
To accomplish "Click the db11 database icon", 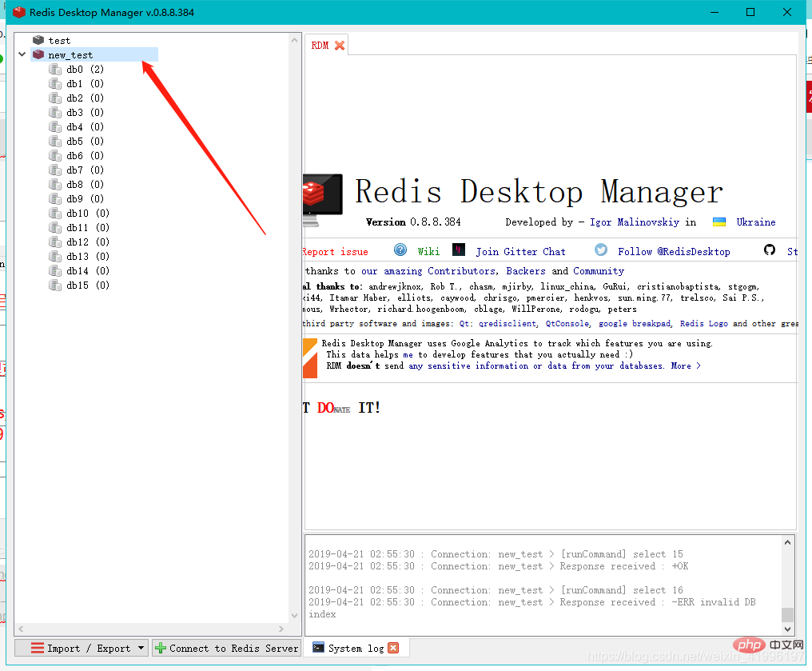I will pyautogui.click(x=55, y=227).
